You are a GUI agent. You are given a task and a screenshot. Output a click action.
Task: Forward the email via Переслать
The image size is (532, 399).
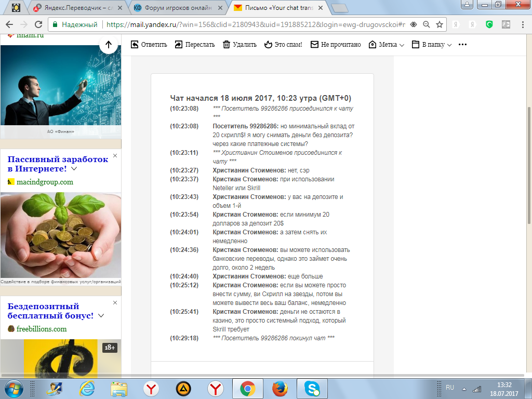(x=195, y=45)
